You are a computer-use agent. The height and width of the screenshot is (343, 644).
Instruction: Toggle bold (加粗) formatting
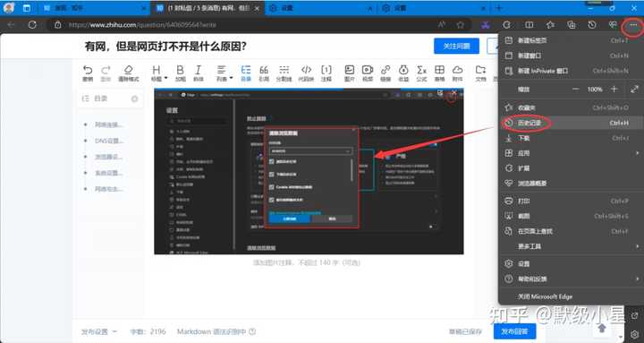pos(181,73)
